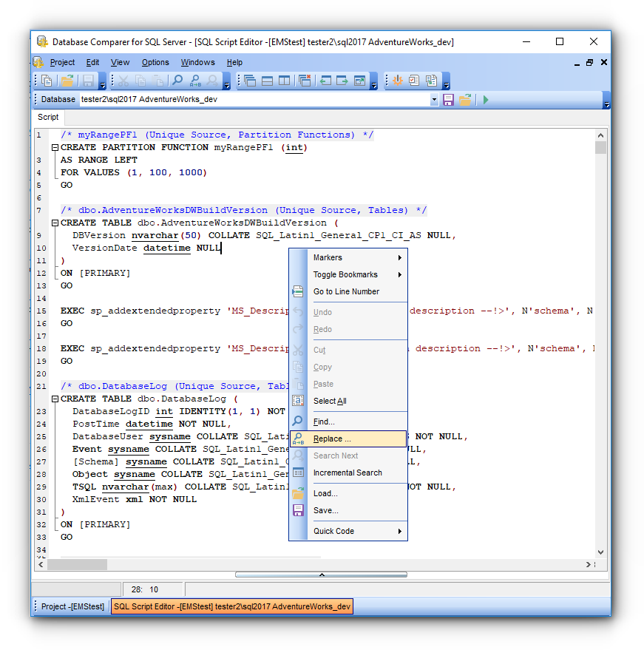Select the tile windows vertically toolbar icon
The image size is (644, 650).
click(x=284, y=81)
